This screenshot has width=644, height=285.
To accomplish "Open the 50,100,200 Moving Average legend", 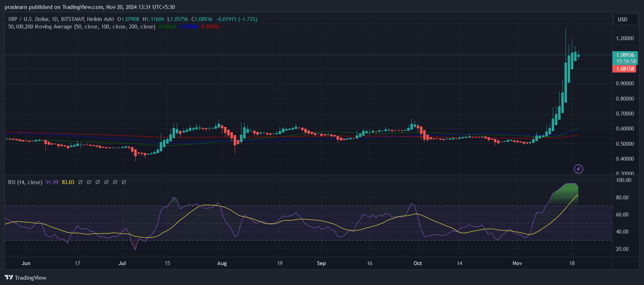I will point(82,27).
